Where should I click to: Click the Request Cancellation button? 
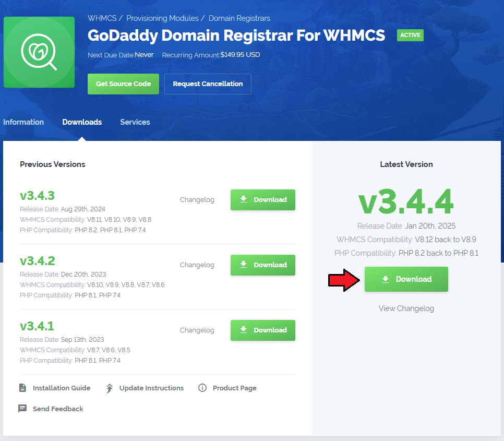208,84
